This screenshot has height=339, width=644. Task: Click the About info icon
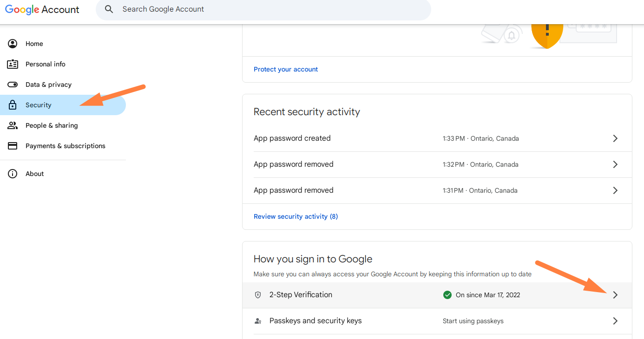(x=13, y=174)
